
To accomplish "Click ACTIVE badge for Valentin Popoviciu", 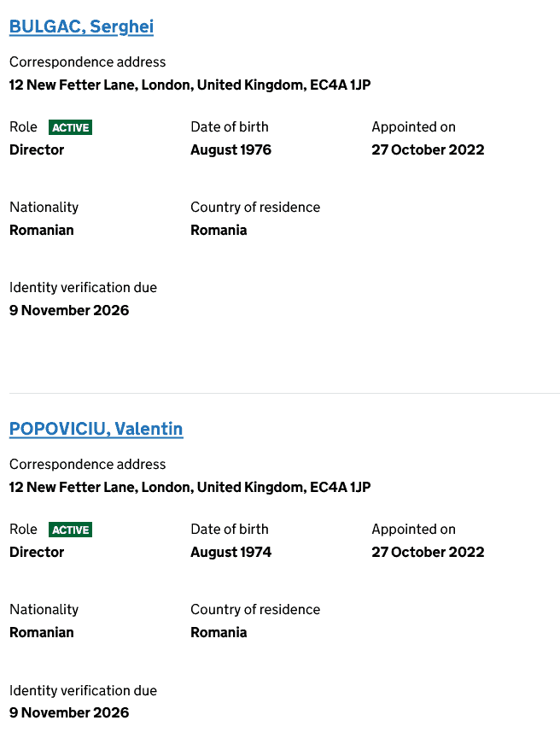I will [70, 530].
